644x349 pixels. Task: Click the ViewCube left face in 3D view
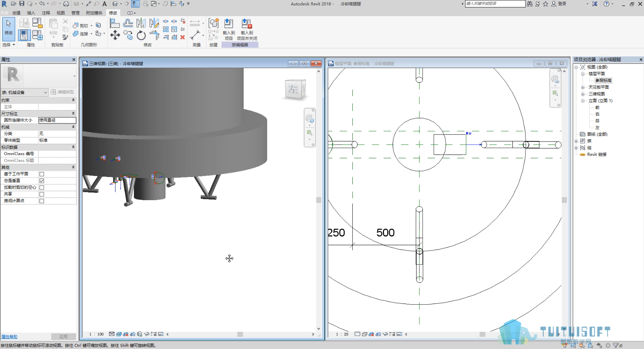click(293, 89)
